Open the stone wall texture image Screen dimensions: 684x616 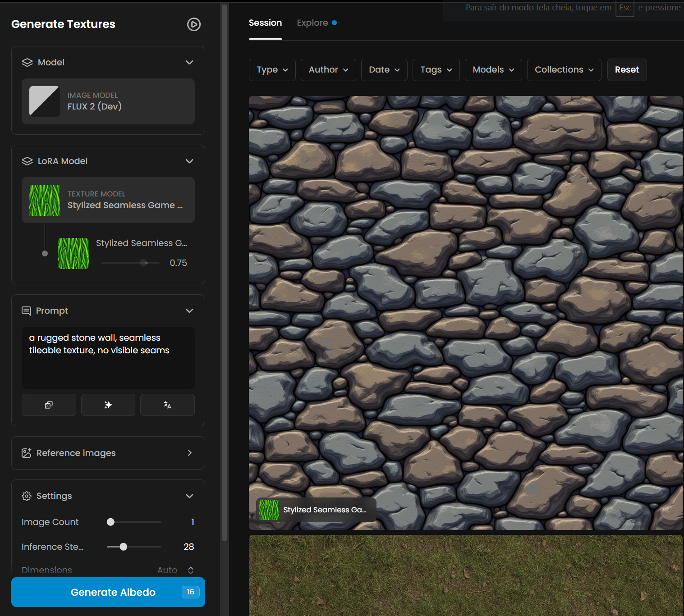pyautogui.click(x=466, y=313)
